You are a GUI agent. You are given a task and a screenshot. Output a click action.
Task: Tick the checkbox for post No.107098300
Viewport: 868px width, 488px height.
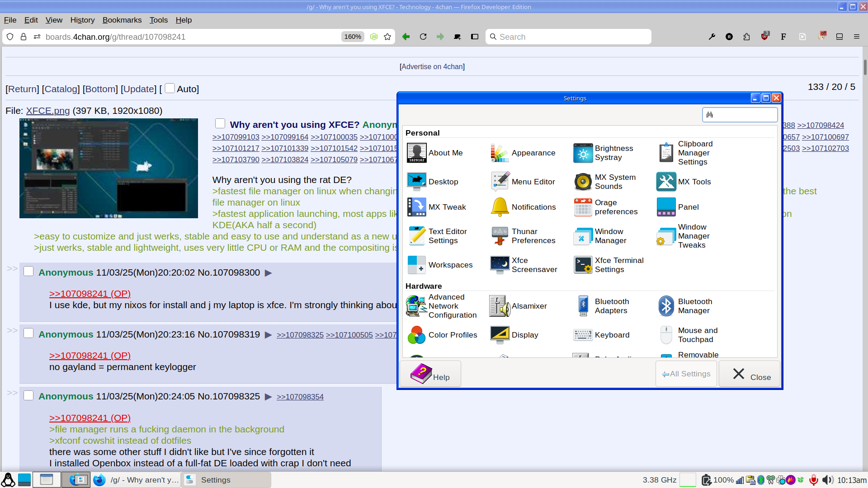pyautogui.click(x=28, y=271)
